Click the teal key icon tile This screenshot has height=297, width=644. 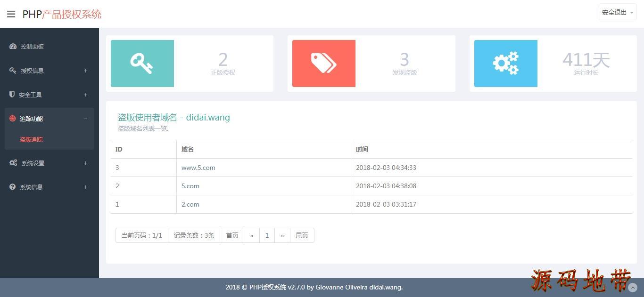(x=142, y=64)
